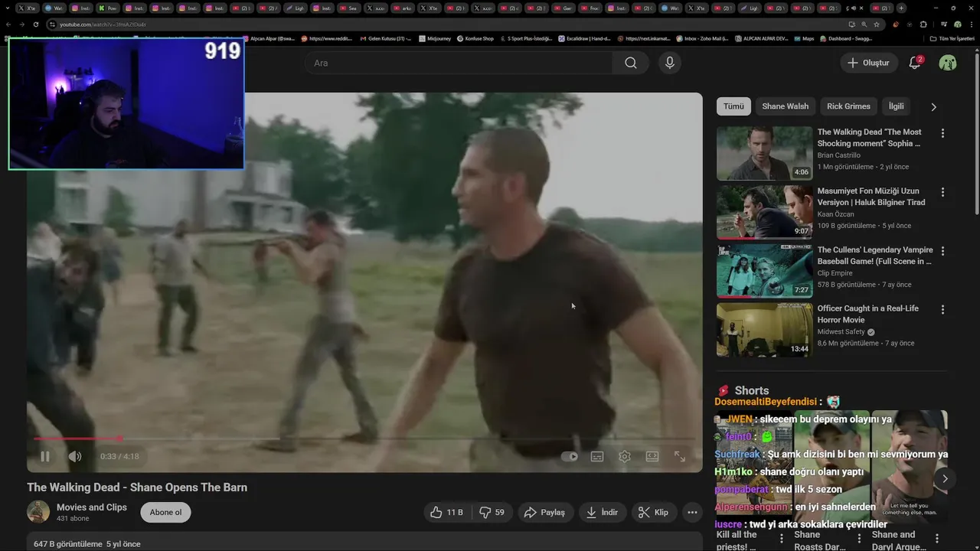Click the İndir download button

coord(602,512)
